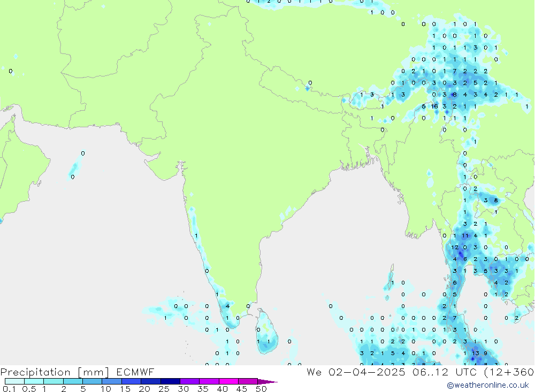The height and width of the screenshot is (392, 535).
Task: Select the legend swatch between 2 and 5
Action: [73, 381]
